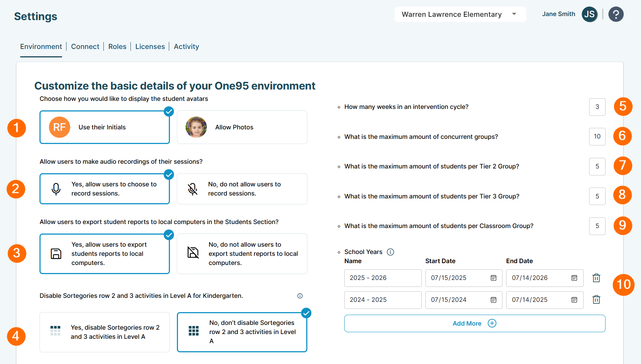Click the Add More button

pos(475,323)
